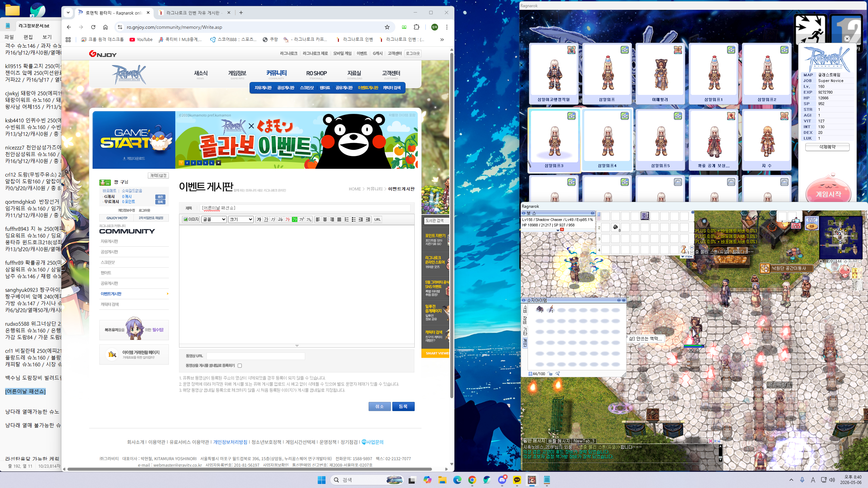The width and height of the screenshot is (868, 488).
Task: Open the Windows Start menu
Action: [x=321, y=480]
